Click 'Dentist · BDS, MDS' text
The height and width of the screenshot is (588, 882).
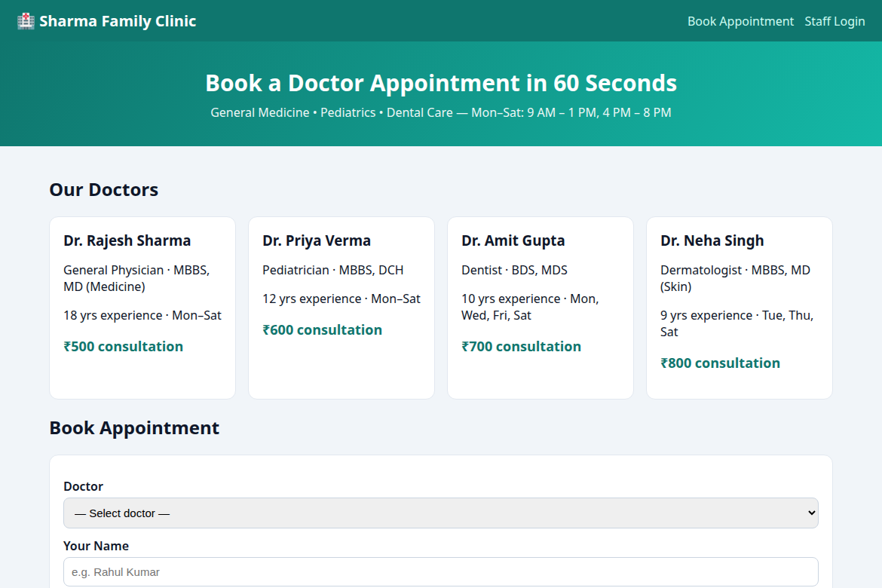tap(515, 270)
